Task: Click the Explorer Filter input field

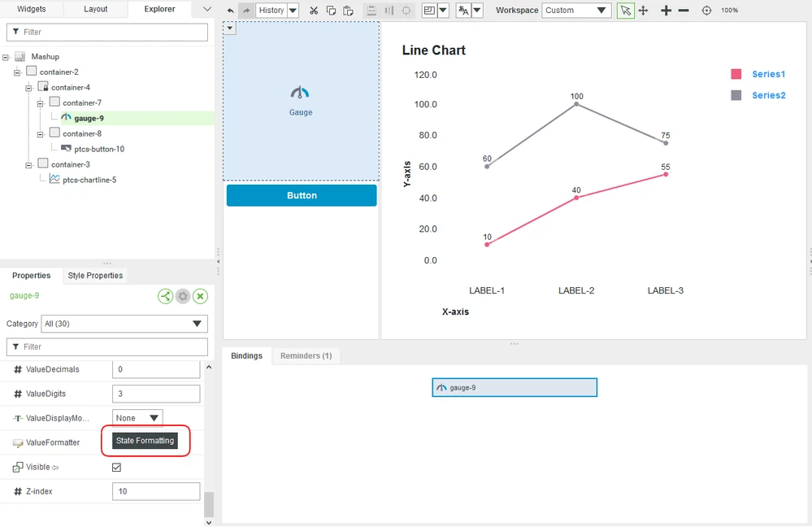Action: (x=107, y=33)
